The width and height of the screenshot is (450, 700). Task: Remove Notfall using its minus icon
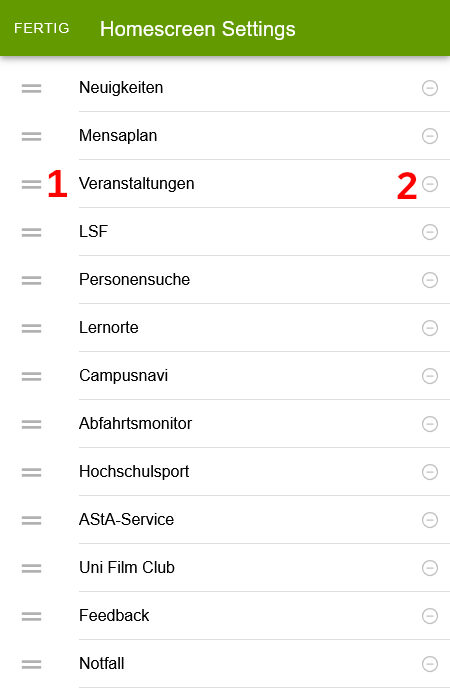430,664
